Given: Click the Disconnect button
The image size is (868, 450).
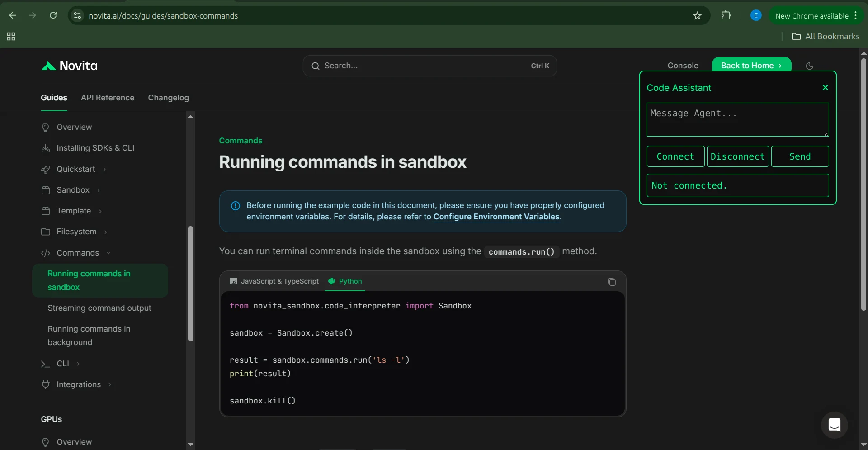Looking at the screenshot, I should (737, 156).
